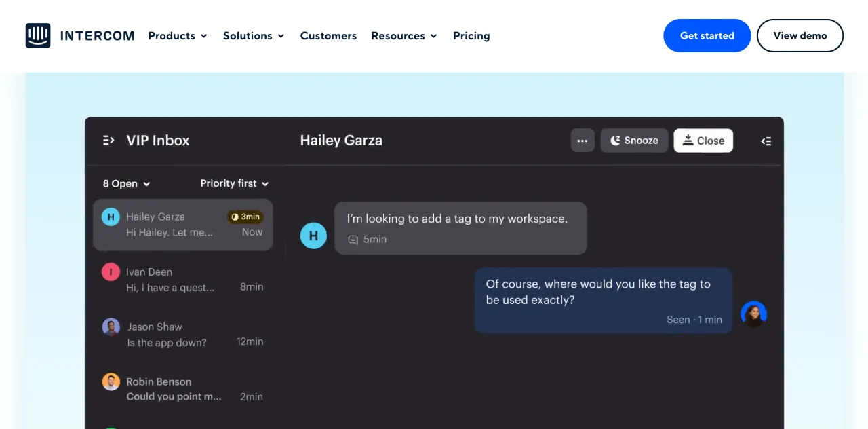
Task: Click the Seen · 1 min status
Action: tap(694, 320)
